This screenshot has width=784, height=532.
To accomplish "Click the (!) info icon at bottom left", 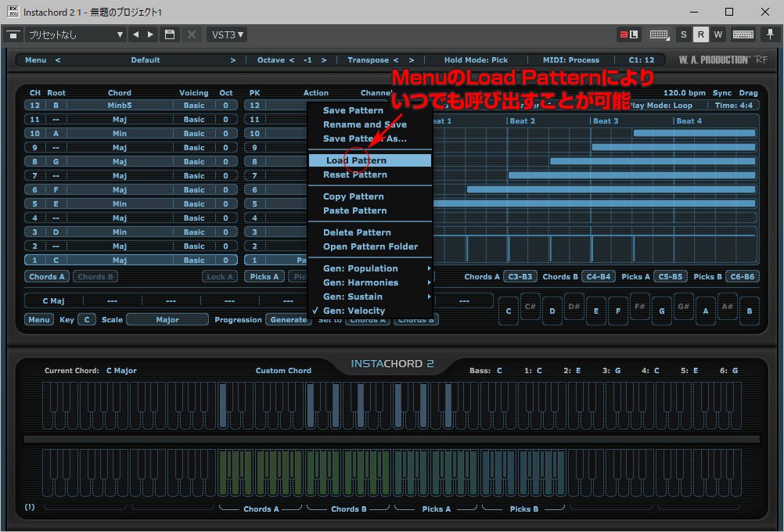I will coord(30,507).
